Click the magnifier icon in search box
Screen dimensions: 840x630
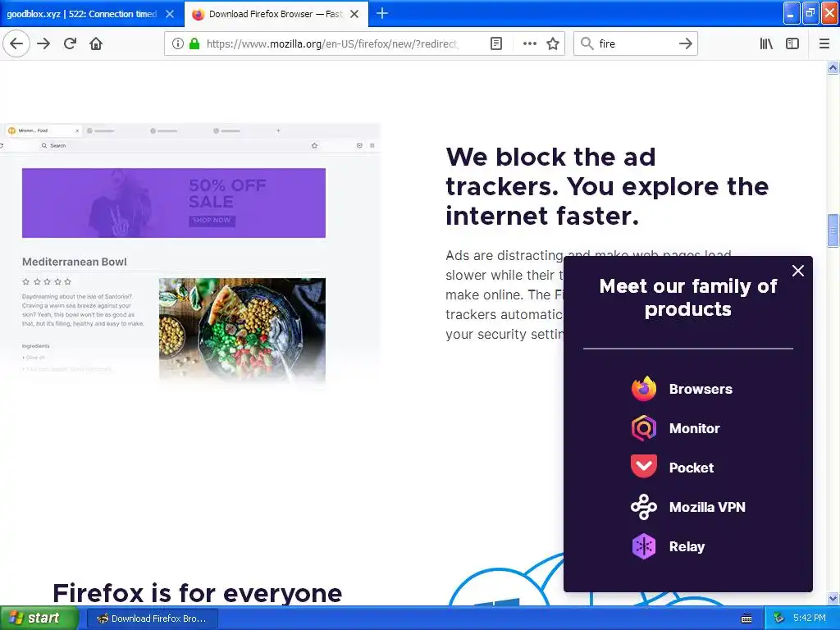587,43
